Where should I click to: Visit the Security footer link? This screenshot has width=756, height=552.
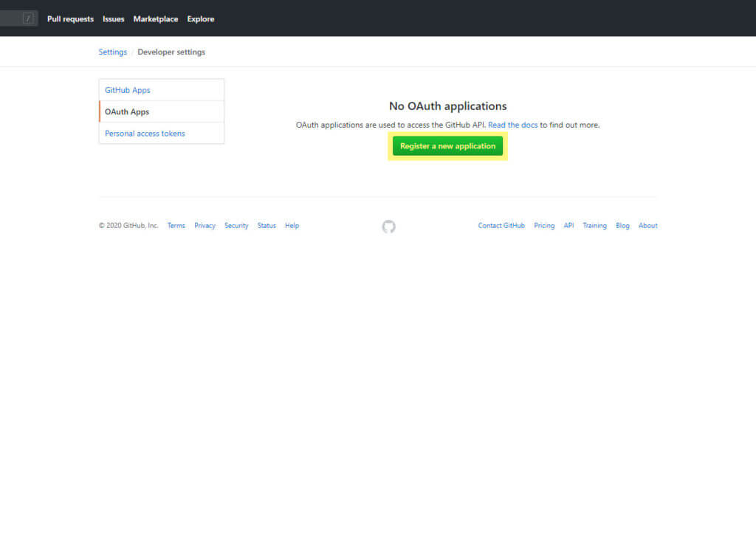coord(236,226)
